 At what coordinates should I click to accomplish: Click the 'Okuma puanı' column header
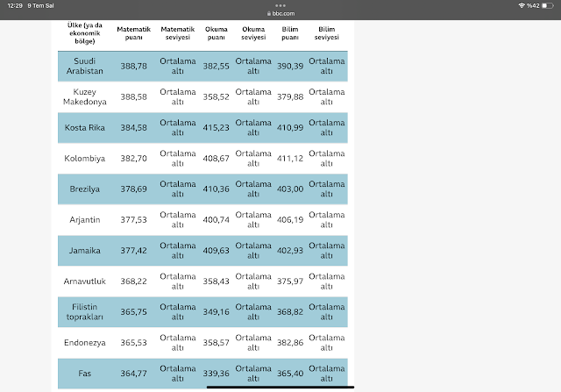(x=216, y=34)
